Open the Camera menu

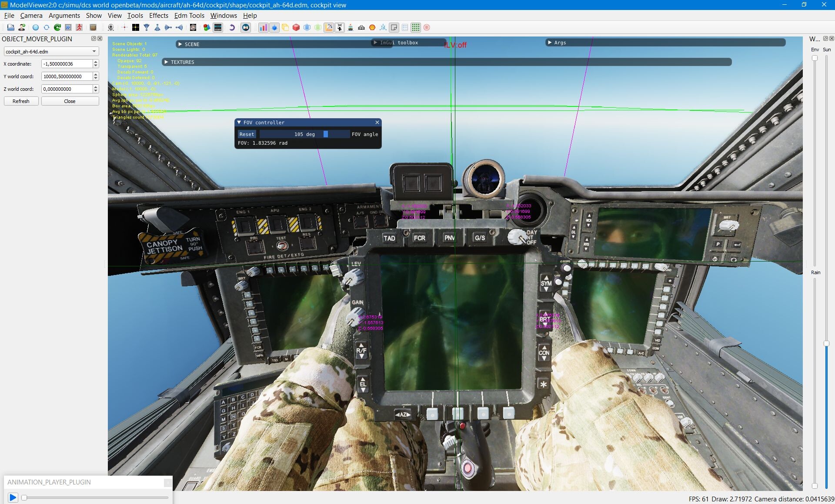31,15
